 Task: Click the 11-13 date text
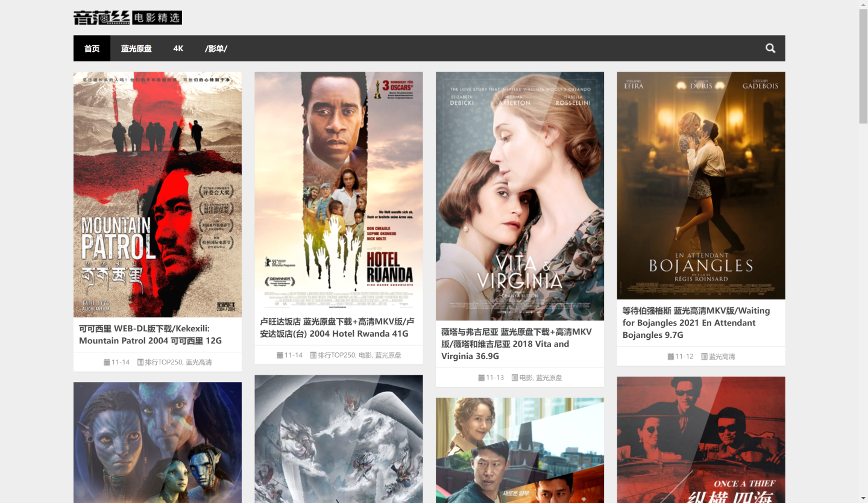coord(495,378)
